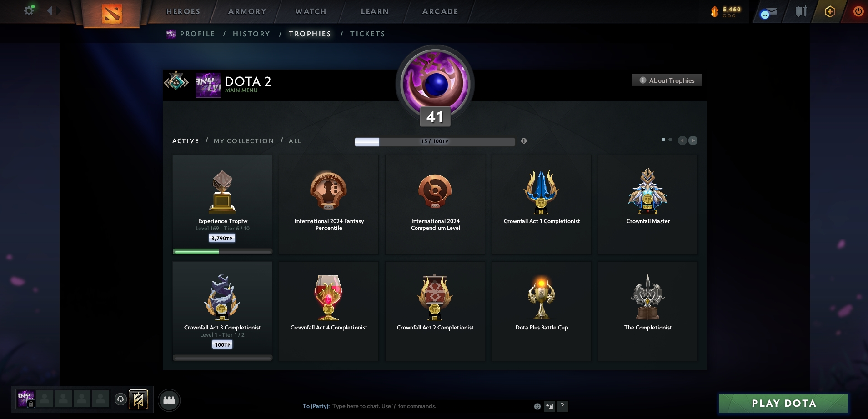Open the settings gear icon
868x419 pixels.
[x=29, y=10]
